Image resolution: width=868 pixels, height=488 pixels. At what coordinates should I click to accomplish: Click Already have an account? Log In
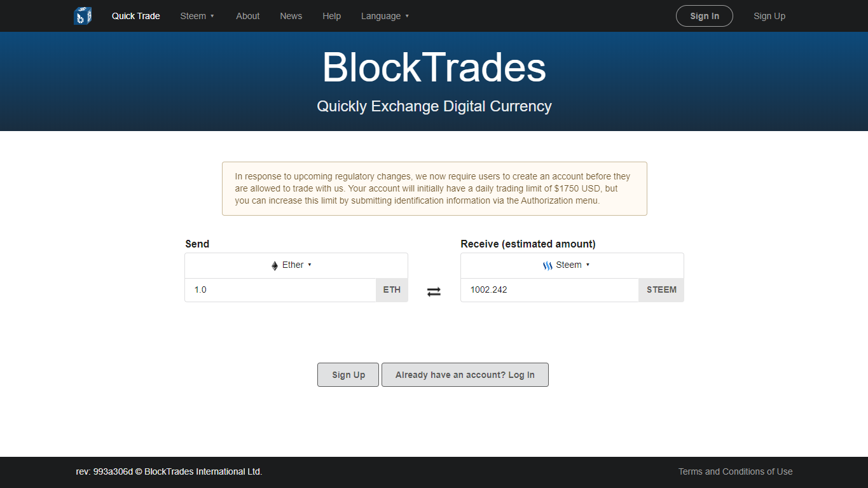[465, 375]
